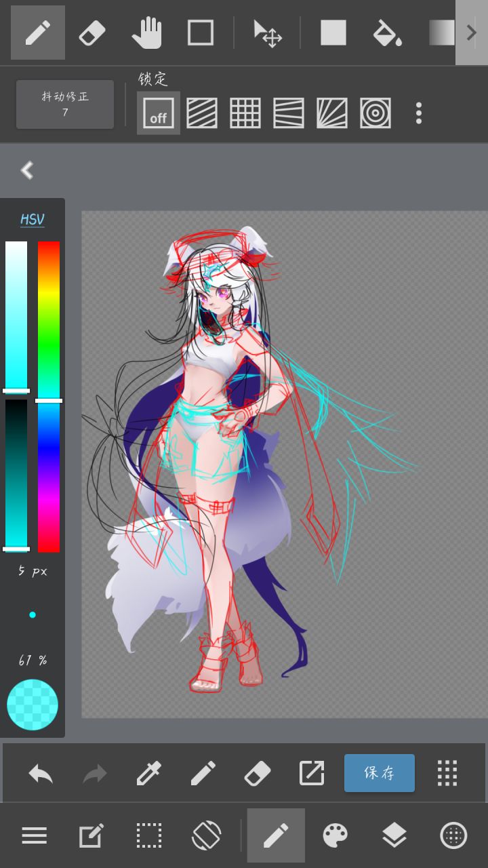Expand more tools with right arrow
The width and height of the screenshot is (488, 868).
[472, 33]
